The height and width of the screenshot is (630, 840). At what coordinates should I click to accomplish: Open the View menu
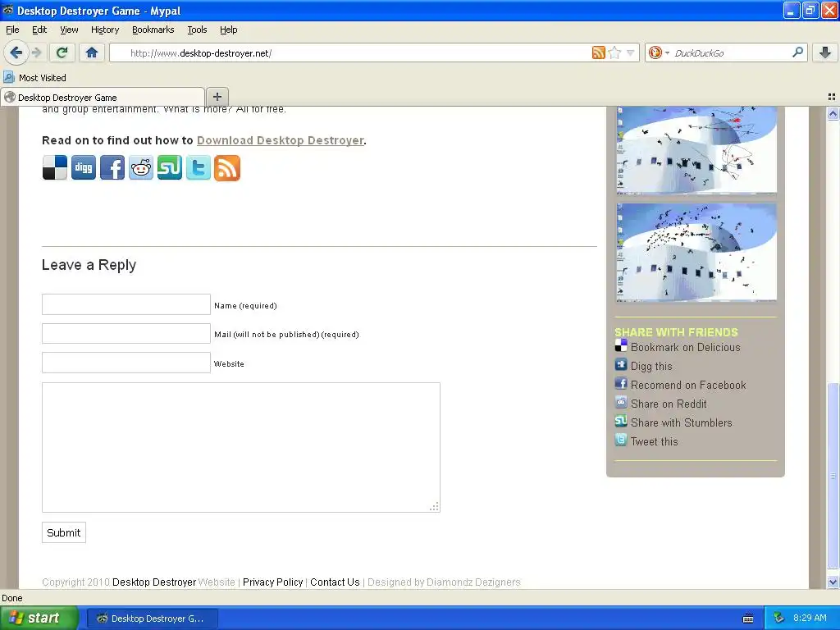[x=69, y=30]
